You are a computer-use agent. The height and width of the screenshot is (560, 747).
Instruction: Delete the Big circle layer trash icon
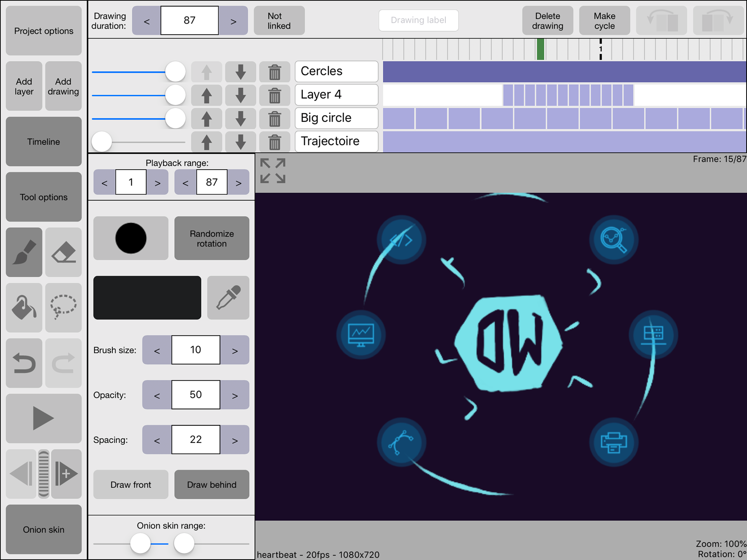tap(275, 119)
